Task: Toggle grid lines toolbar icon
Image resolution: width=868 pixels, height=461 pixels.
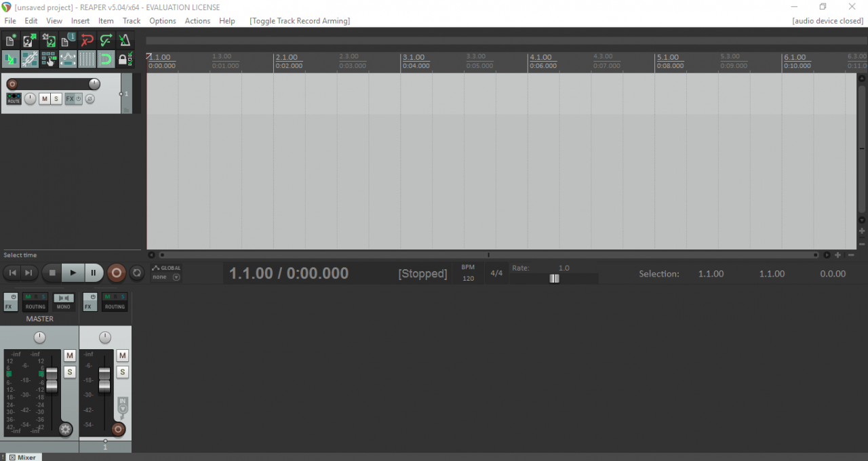Action: [x=87, y=60]
